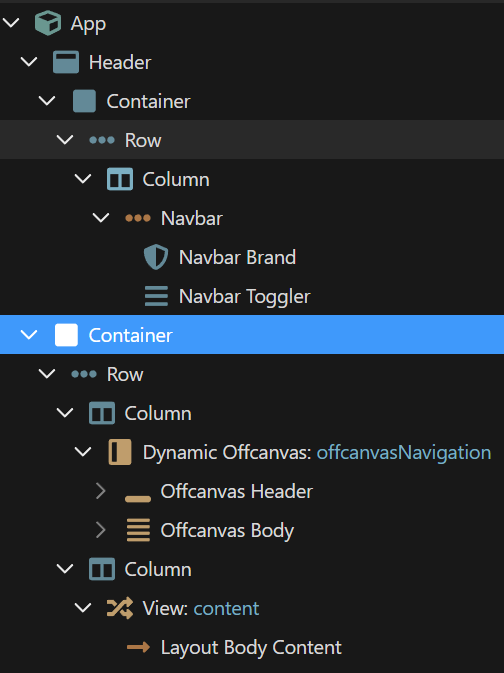The image size is (504, 673).
Task: Click the Dynamic Offcanvas panel icon
Action: [x=120, y=452]
